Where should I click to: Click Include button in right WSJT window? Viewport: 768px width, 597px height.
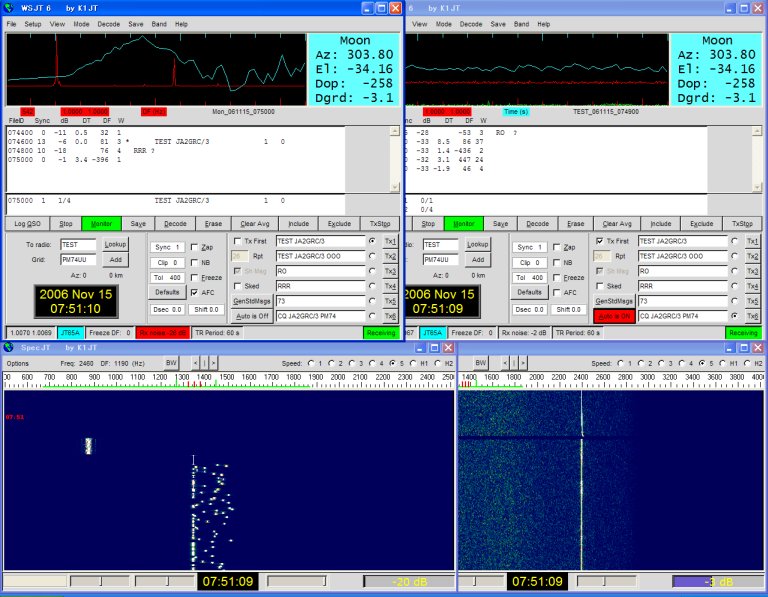tap(661, 224)
